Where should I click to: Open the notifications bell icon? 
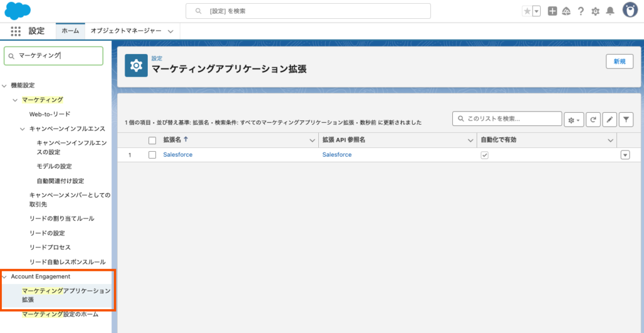(609, 11)
